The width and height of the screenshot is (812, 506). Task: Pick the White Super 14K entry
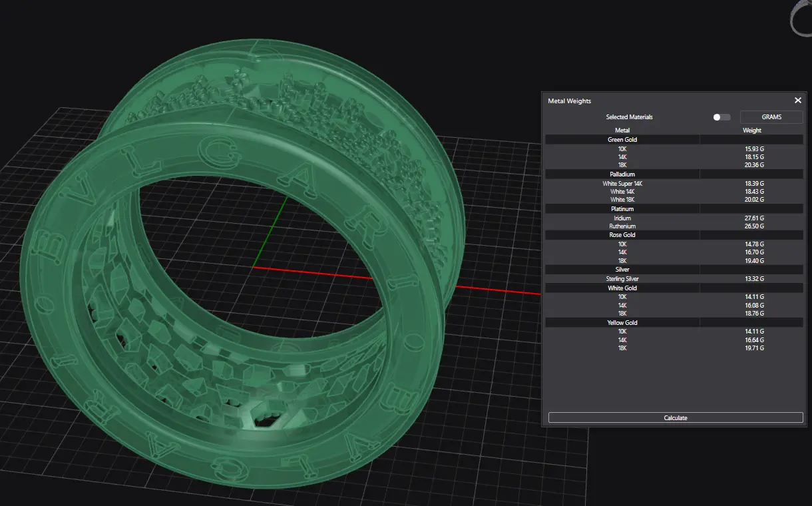pyautogui.click(x=622, y=183)
